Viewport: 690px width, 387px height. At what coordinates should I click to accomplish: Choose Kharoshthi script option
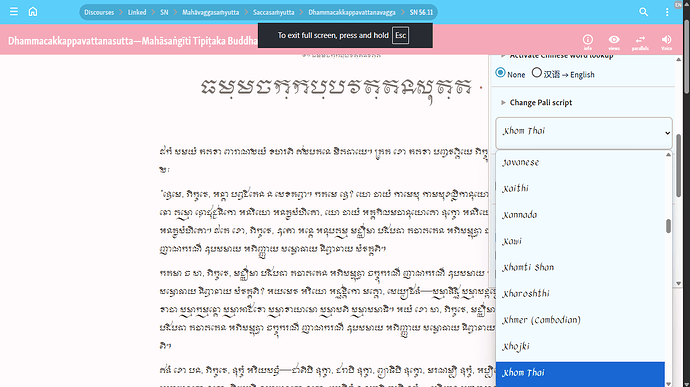580,294
